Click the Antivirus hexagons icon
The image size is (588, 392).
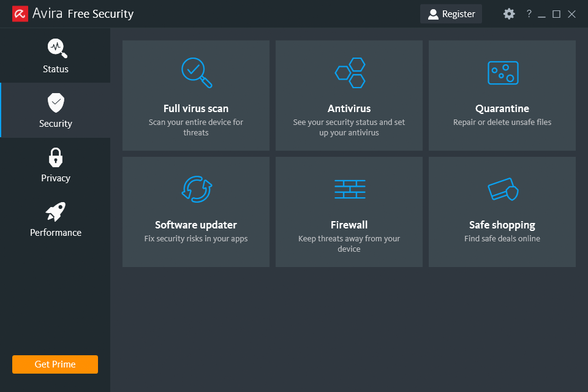click(350, 73)
